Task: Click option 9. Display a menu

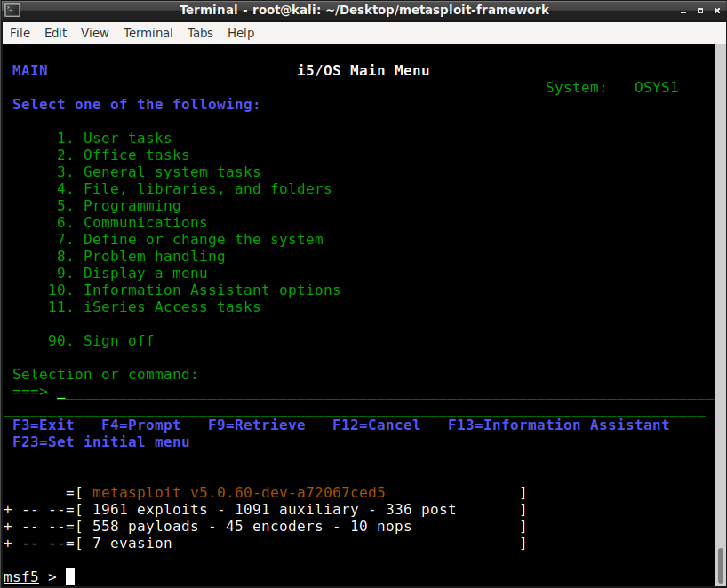Action: [132, 274]
